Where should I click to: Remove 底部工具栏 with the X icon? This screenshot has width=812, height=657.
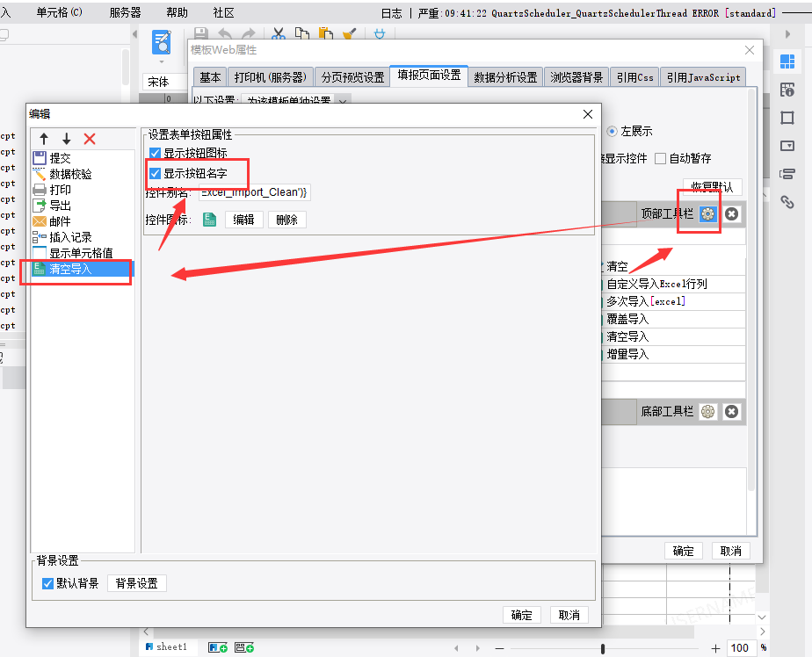click(731, 412)
